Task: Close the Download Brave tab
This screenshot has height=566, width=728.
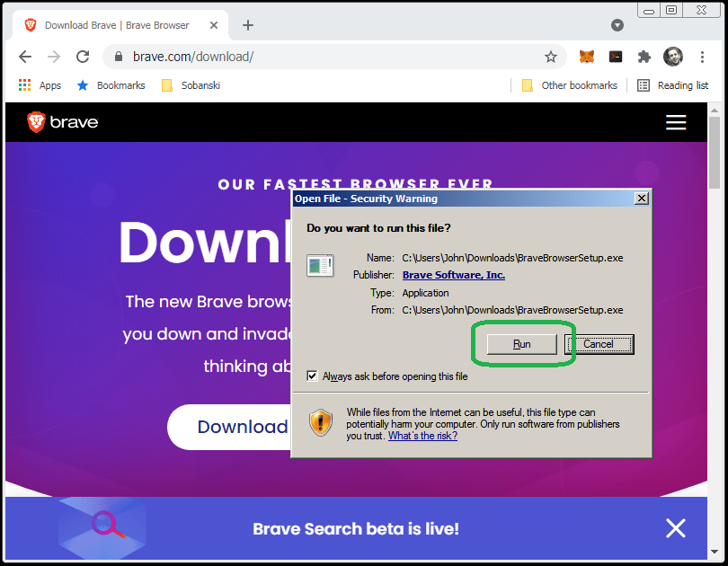Action: (x=214, y=25)
